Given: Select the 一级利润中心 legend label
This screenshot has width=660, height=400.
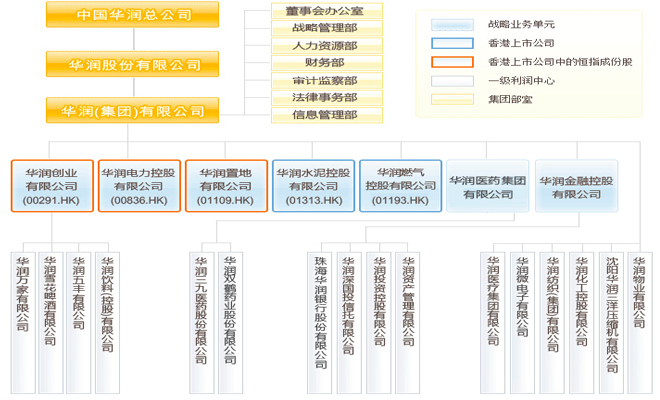Looking at the screenshot, I should click(522, 81).
